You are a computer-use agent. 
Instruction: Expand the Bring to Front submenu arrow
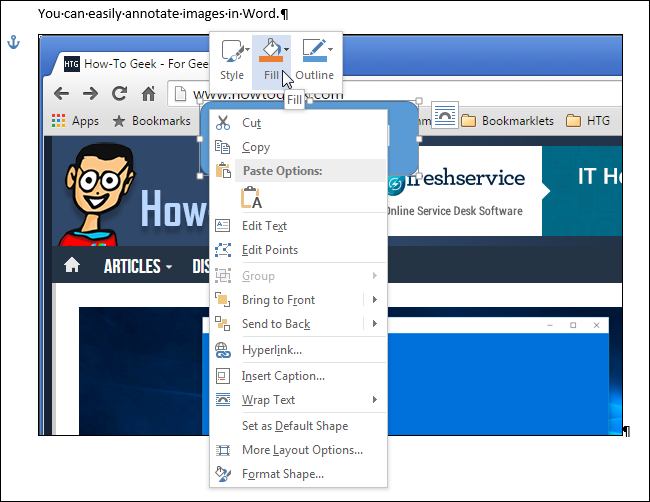point(375,299)
